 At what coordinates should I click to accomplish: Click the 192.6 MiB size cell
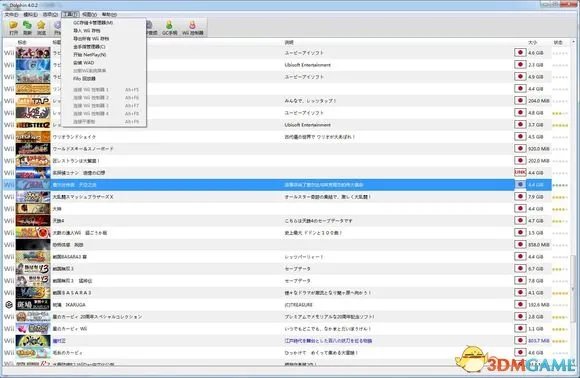[x=539, y=305]
